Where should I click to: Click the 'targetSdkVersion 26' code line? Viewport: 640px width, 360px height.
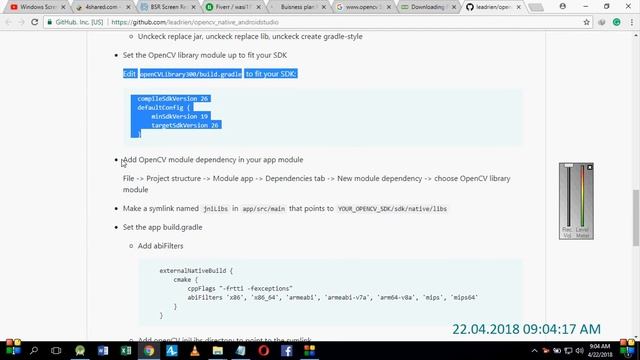[185, 125]
